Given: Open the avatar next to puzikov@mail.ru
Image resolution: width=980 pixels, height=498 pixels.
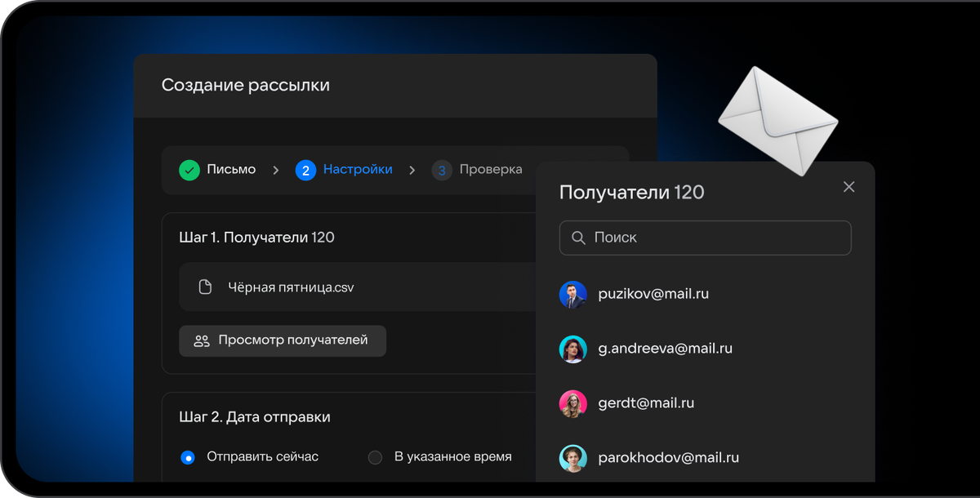Looking at the screenshot, I should [x=572, y=294].
